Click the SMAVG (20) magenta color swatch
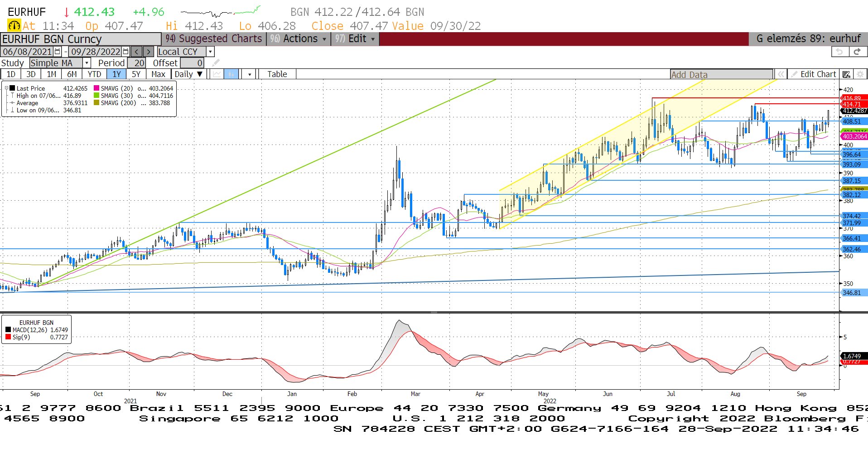 point(96,88)
